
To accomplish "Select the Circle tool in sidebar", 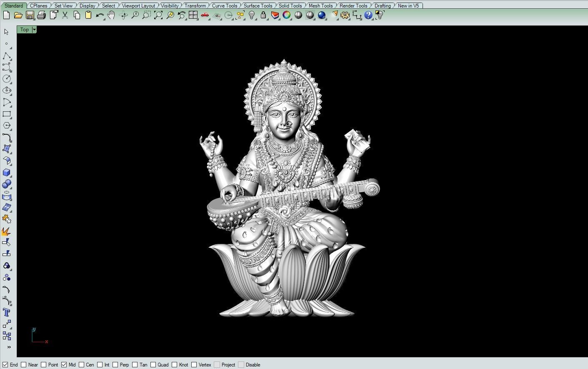I will point(7,79).
